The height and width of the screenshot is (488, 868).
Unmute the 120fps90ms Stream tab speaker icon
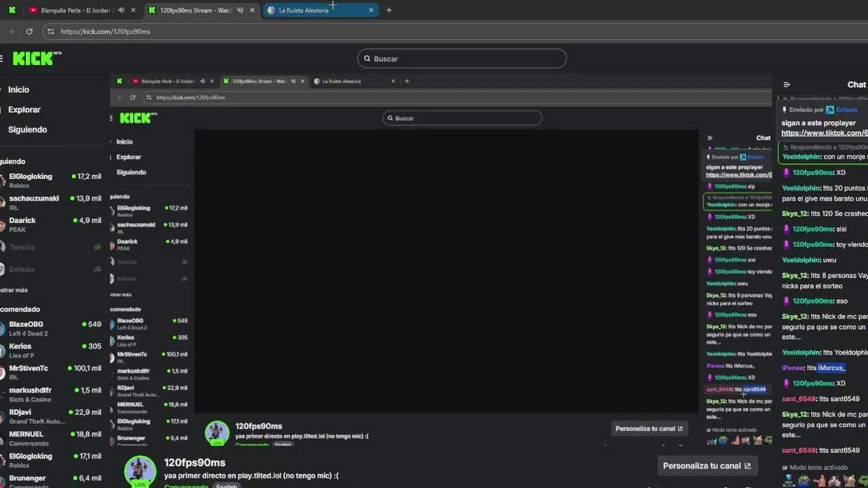(240, 10)
